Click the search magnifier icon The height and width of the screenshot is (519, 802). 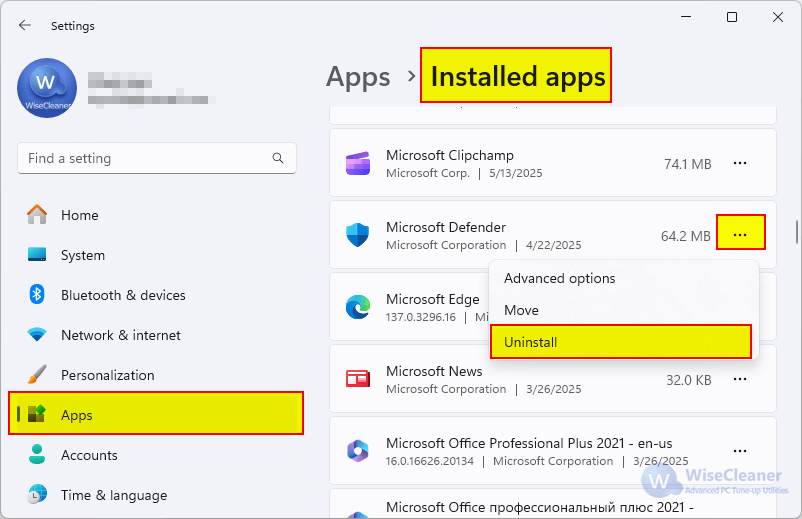click(x=278, y=158)
